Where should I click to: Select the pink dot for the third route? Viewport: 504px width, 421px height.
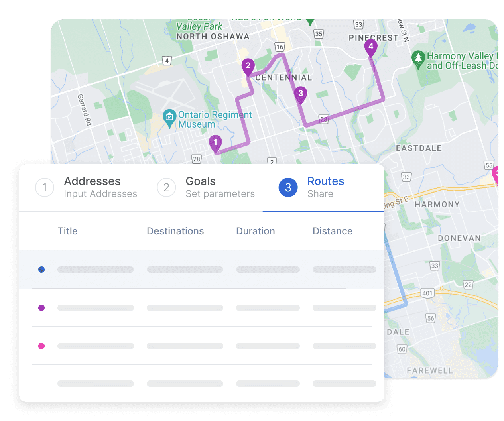41,346
